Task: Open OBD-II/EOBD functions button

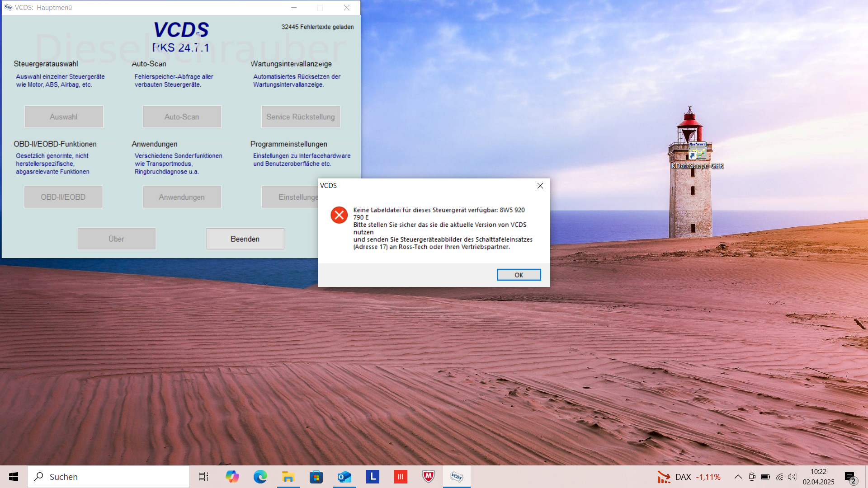Action: [63, 197]
